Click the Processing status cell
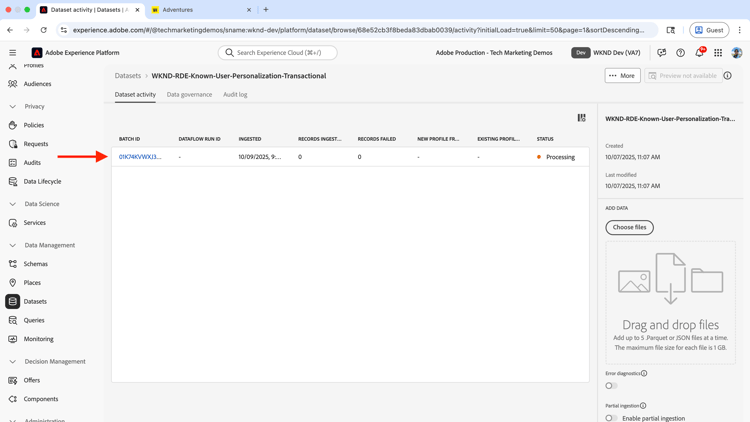 556,157
